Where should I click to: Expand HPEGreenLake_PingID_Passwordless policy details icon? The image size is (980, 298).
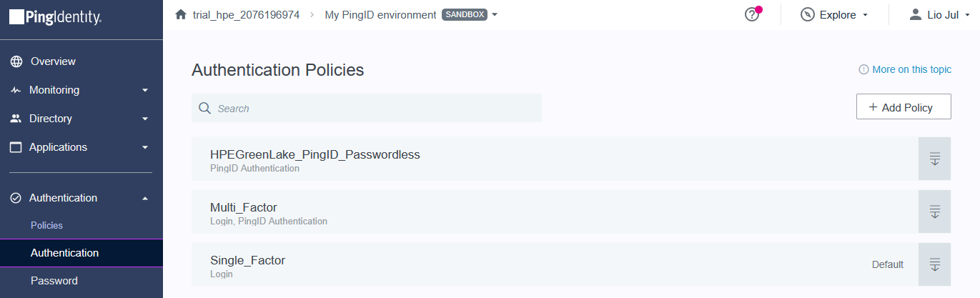(934, 159)
